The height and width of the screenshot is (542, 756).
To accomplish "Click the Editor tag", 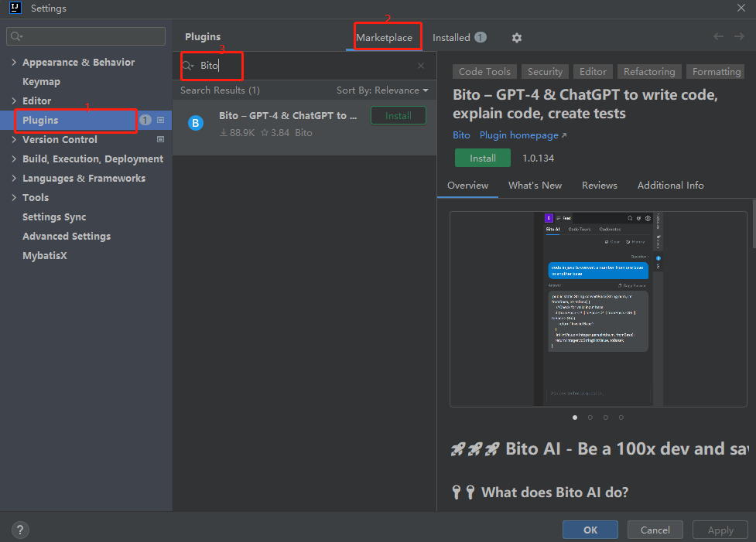I will (593, 72).
